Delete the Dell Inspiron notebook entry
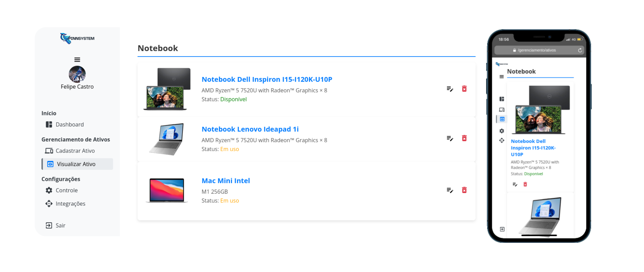This screenshot has height=272, width=644. (x=464, y=89)
